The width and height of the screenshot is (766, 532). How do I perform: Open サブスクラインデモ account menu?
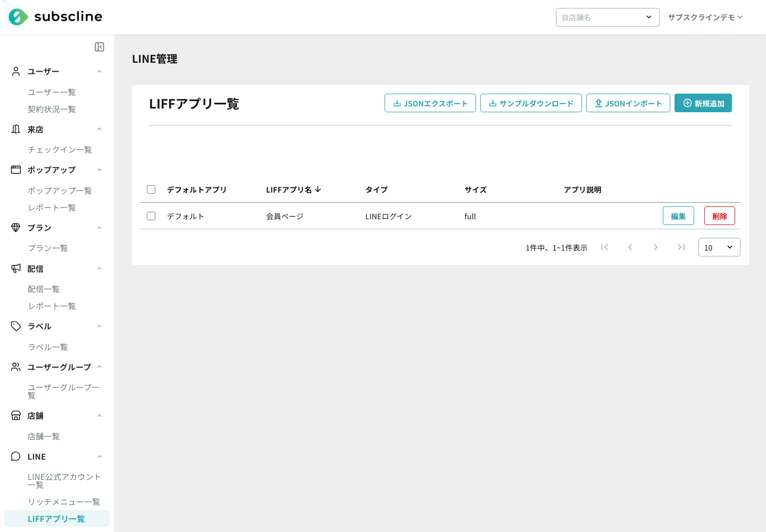705,17
